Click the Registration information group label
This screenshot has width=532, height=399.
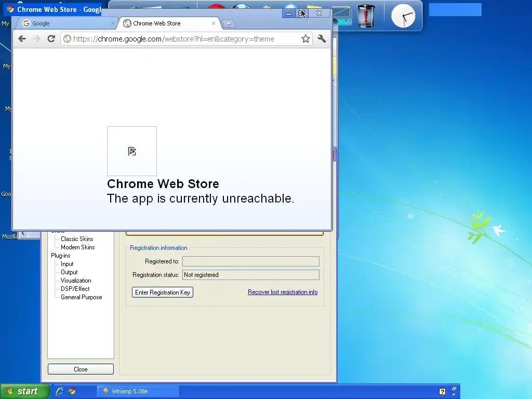158,248
